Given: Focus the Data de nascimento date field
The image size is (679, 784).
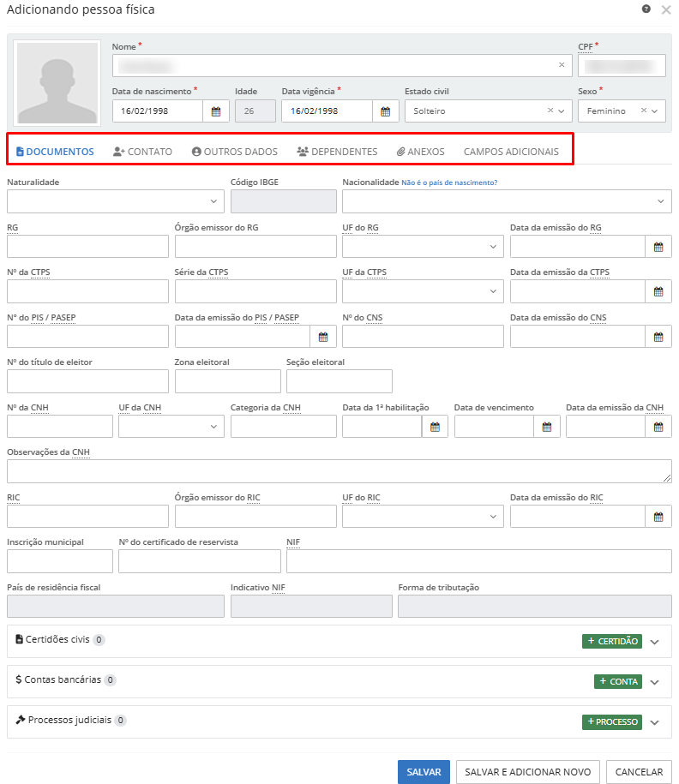Looking at the screenshot, I should point(158,111).
